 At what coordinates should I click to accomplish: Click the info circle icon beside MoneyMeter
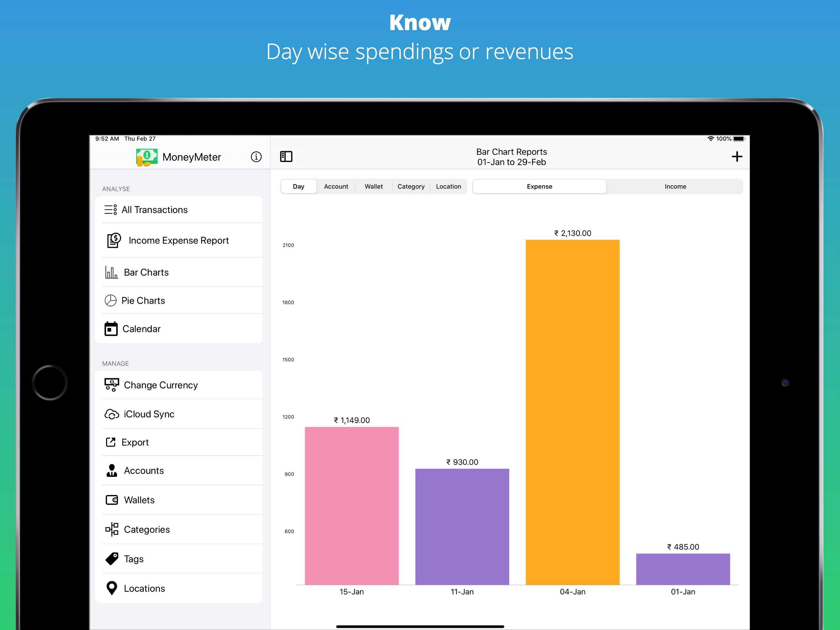coord(256,157)
